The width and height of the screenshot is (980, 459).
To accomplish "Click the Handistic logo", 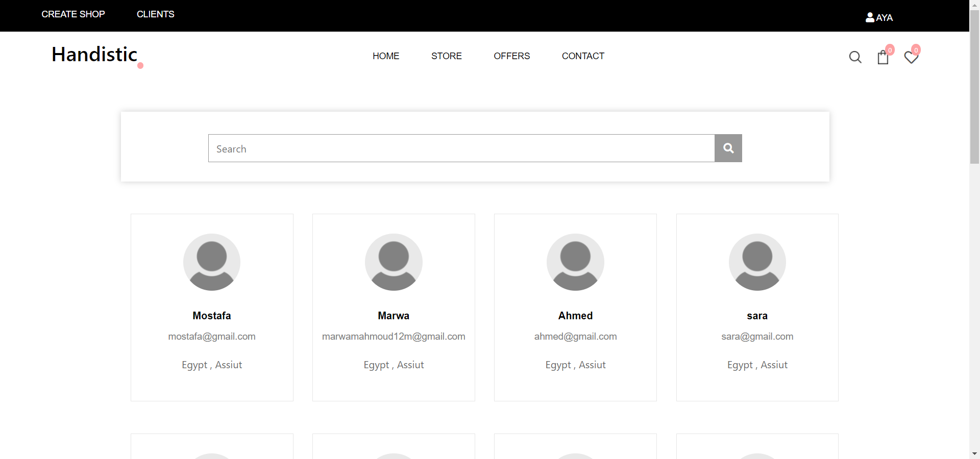I will click(97, 56).
